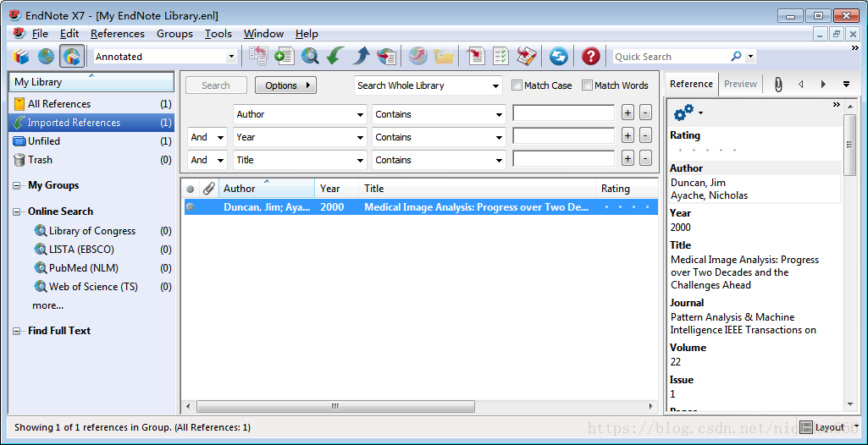Open the Layout button menu
Viewport: 868px width, 445px height.
[x=829, y=427]
